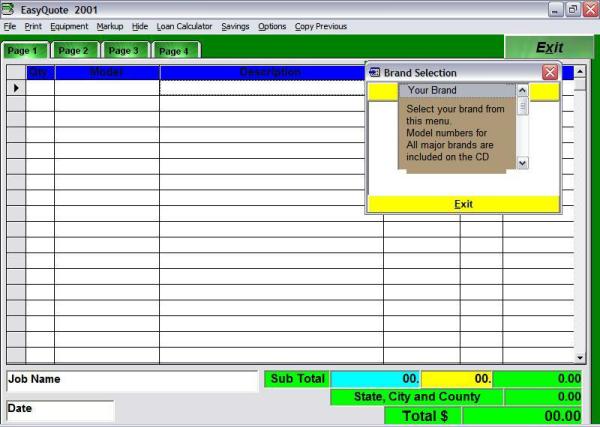This screenshot has height=427, width=600.
Task: Open the Savings menu
Action: [x=235, y=26]
